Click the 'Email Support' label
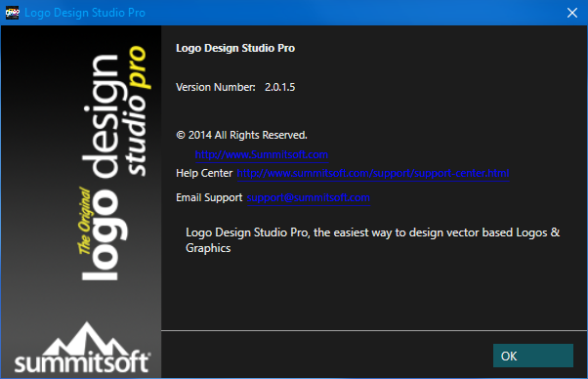This screenshot has height=379, width=588. click(209, 197)
